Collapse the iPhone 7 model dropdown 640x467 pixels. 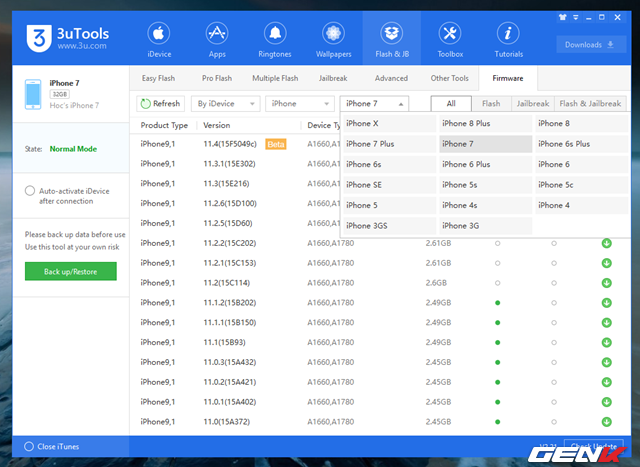coord(374,104)
